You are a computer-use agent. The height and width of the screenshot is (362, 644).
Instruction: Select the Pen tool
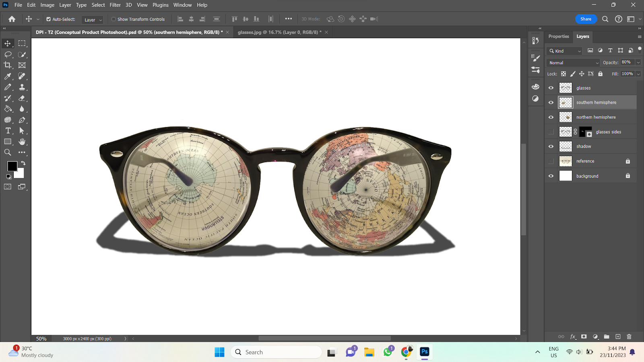(x=22, y=120)
